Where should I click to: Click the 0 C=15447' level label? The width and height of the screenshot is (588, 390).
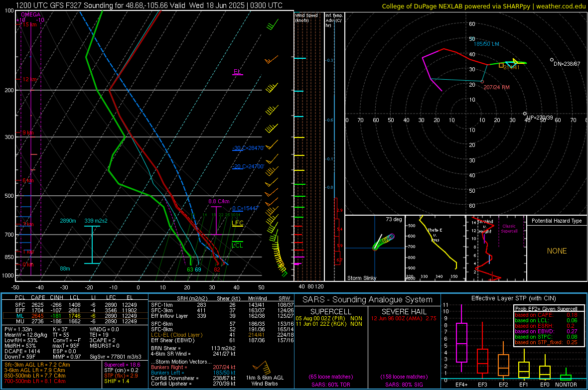(x=245, y=208)
